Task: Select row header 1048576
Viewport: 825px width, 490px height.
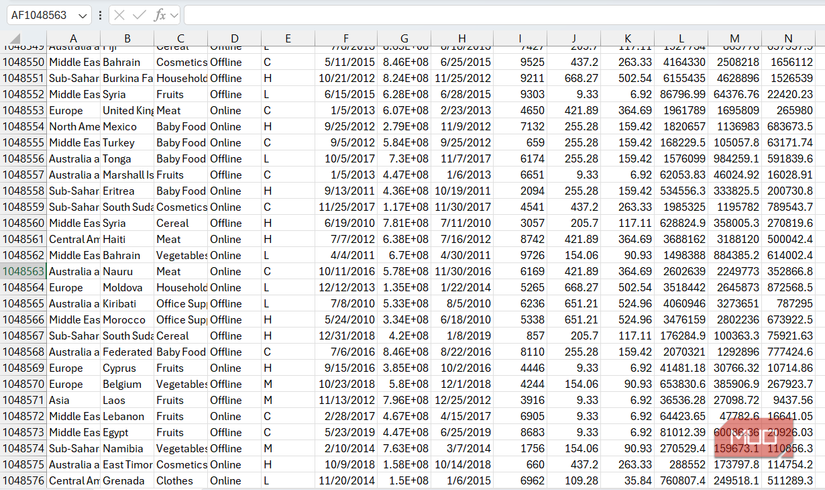Action: tap(23, 481)
